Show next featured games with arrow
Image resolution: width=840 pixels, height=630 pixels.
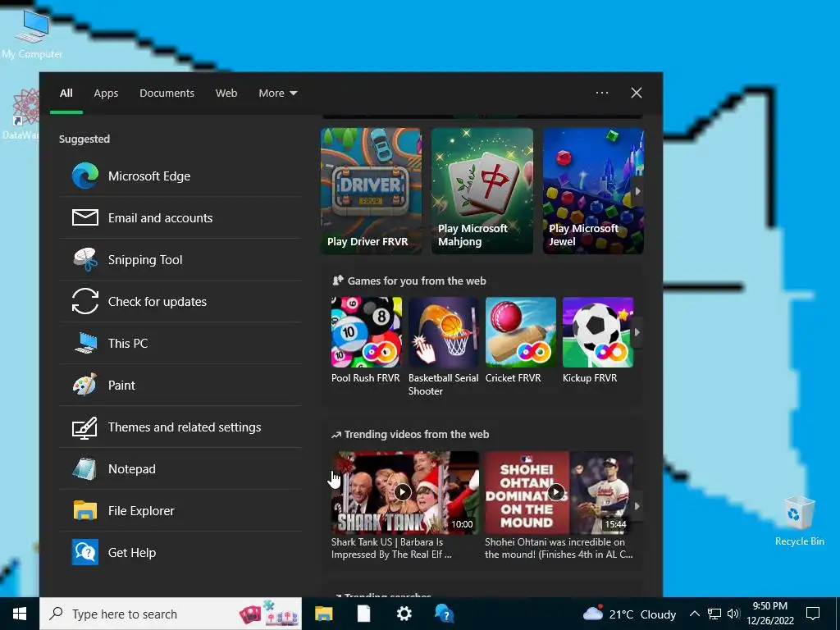click(637, 190)
